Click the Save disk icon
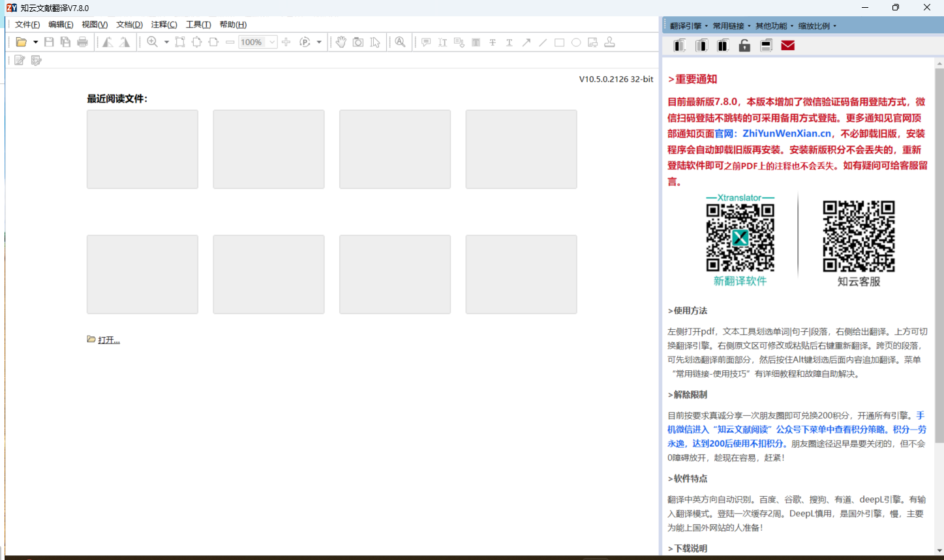The image size is (944, 560). coord(49,42)
